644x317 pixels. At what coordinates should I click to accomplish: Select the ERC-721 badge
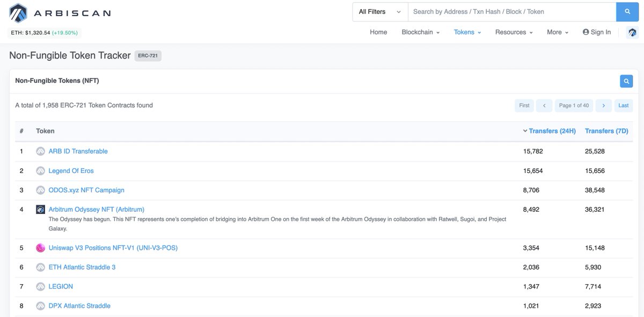pos(148,55)
